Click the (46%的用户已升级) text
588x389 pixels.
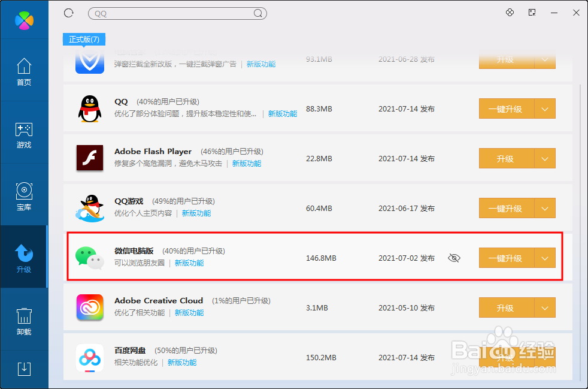(232, 151)
